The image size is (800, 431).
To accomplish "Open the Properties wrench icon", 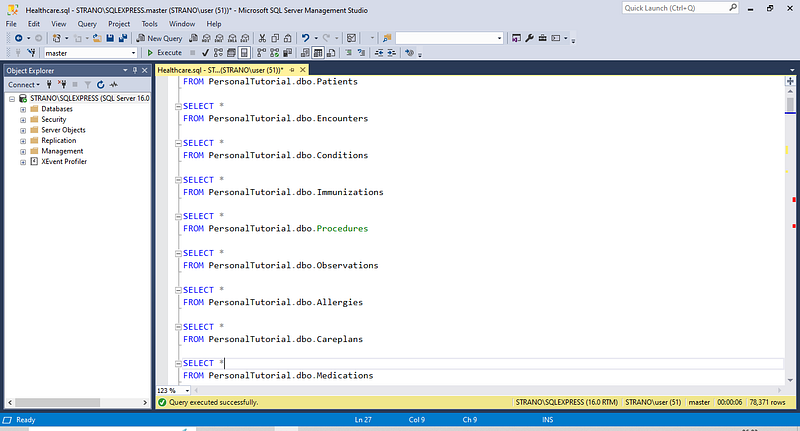I will (530, 38).
